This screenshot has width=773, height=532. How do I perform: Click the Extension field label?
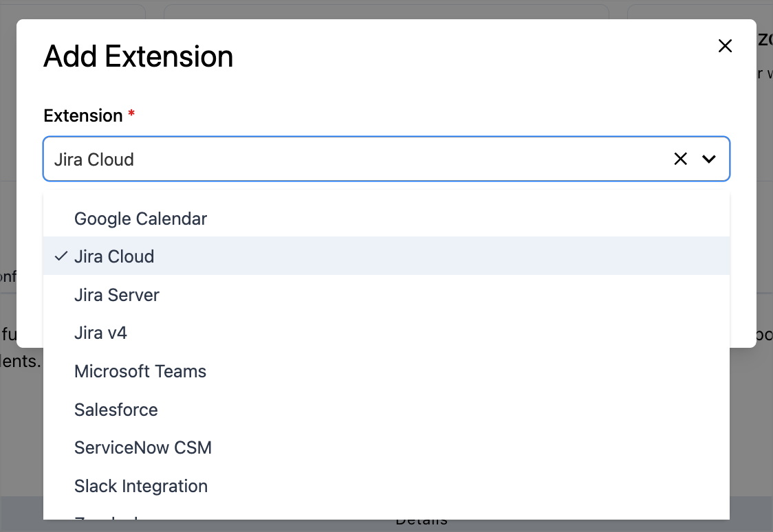coord(83,115)
